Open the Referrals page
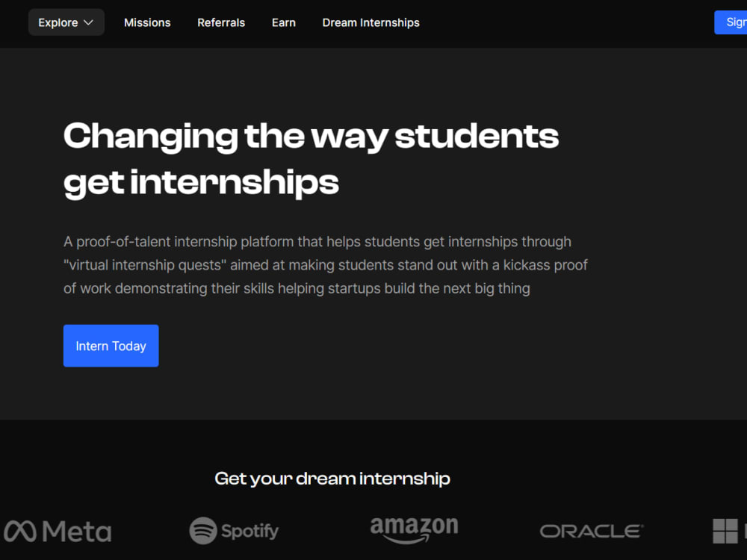747x560 pixels. pyautogui.click(x=221, y=22)
